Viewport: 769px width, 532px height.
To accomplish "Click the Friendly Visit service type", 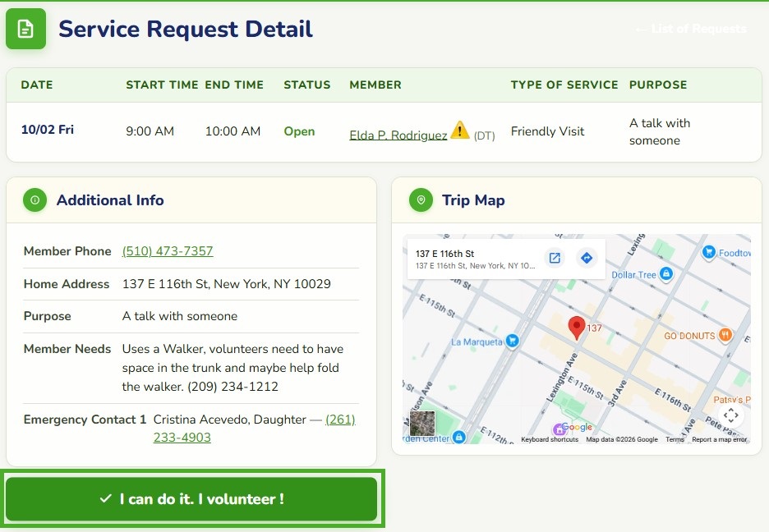I will click(x=547, y=131).
